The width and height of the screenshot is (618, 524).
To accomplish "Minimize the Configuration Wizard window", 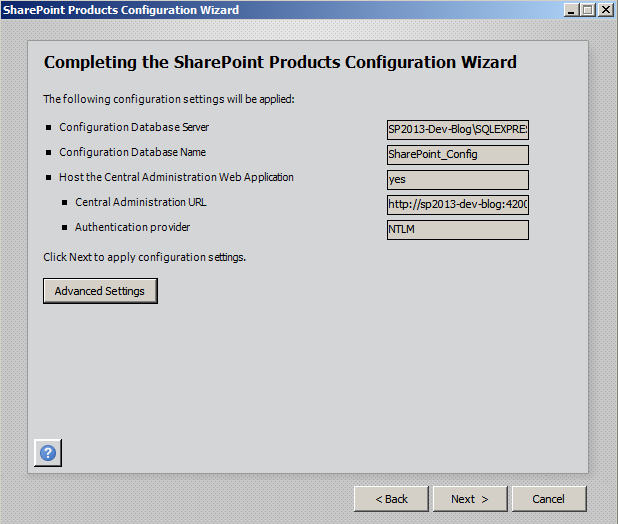I will (x=571, y=9).
